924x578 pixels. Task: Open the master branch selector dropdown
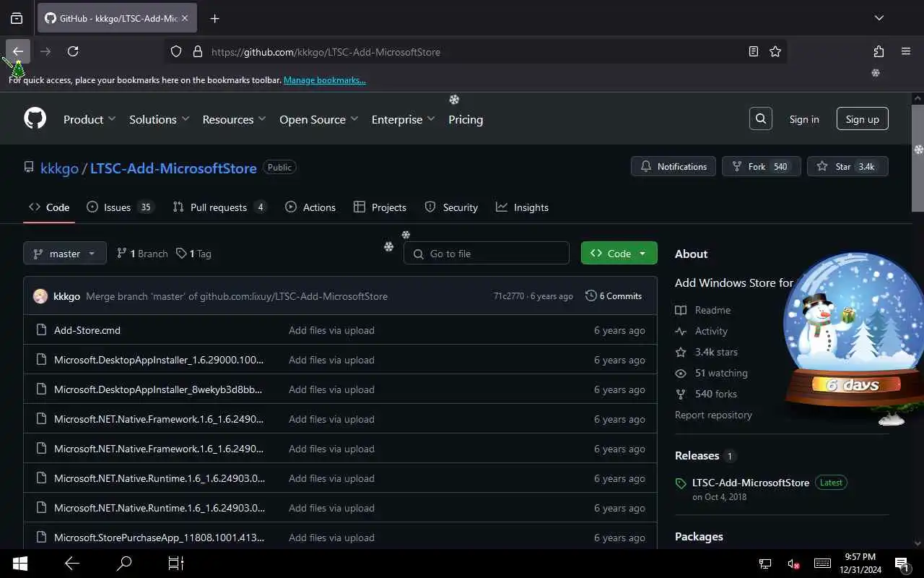coord(65,253)
